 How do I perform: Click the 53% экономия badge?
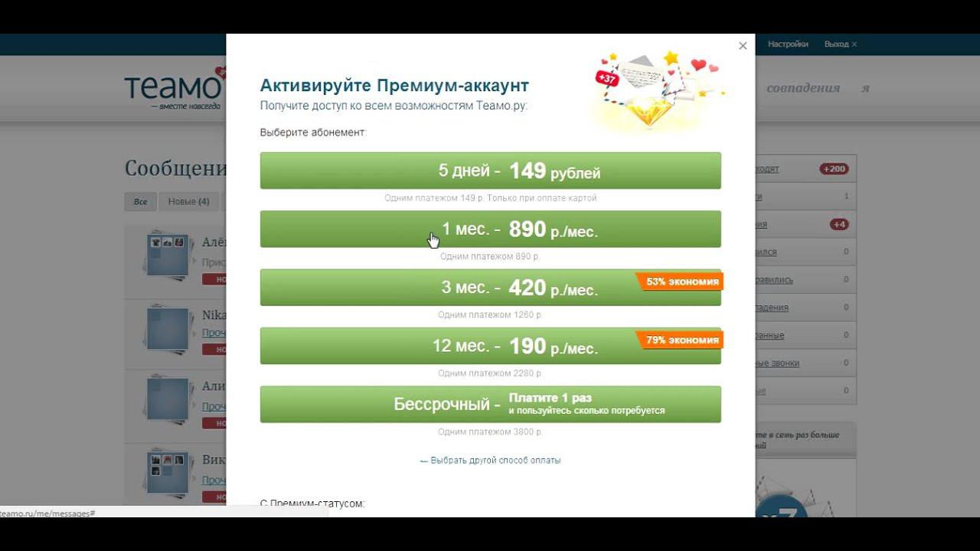681,282
